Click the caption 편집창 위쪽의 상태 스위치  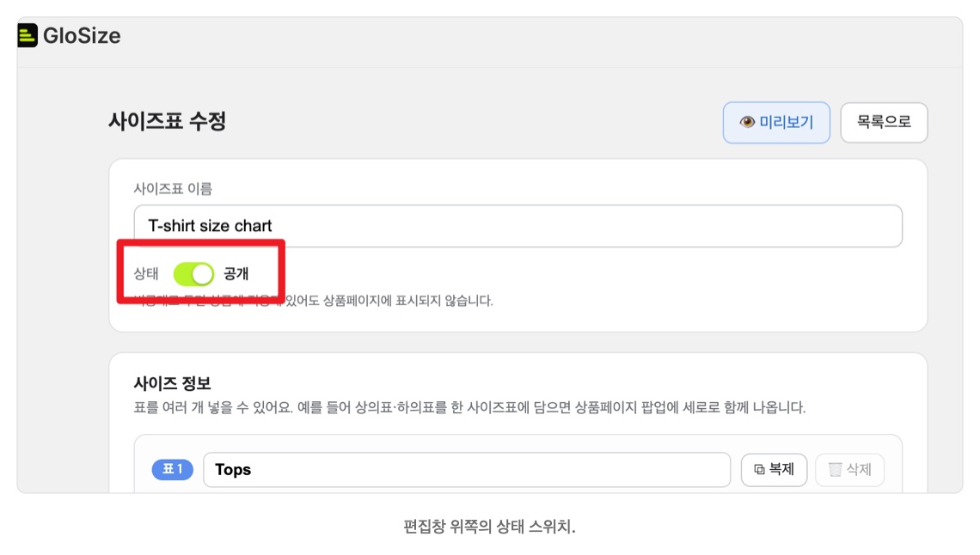[x=489, y=527]
